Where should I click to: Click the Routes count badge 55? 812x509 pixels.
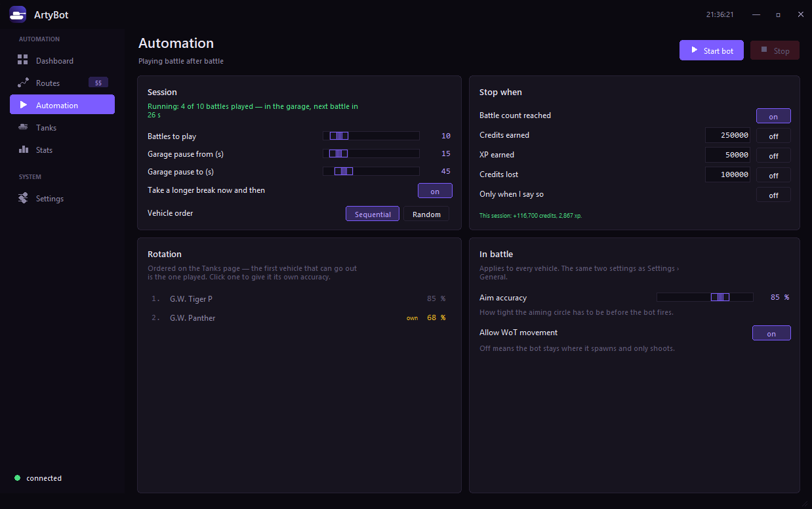click(x=98, y=83)
